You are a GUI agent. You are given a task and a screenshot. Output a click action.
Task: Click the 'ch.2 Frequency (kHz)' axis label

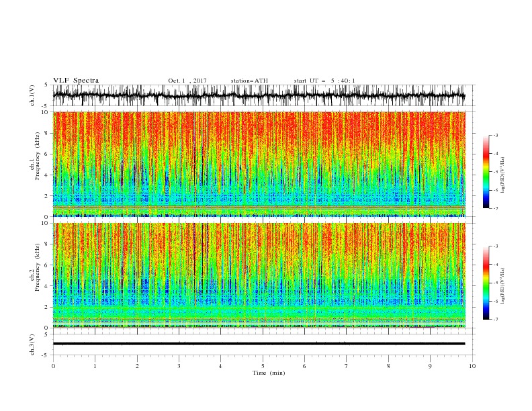[x=35, y=267]
